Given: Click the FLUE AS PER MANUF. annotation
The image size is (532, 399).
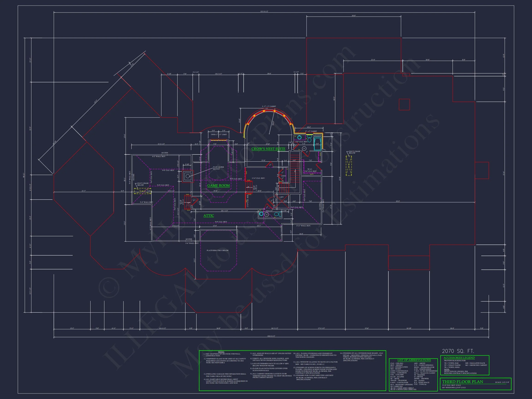Looking at the screenshot, I should 218,168.
